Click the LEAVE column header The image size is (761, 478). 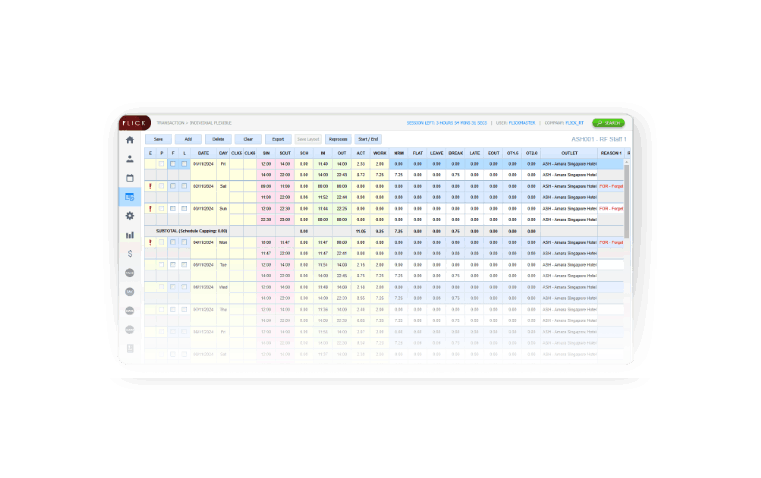436,153
